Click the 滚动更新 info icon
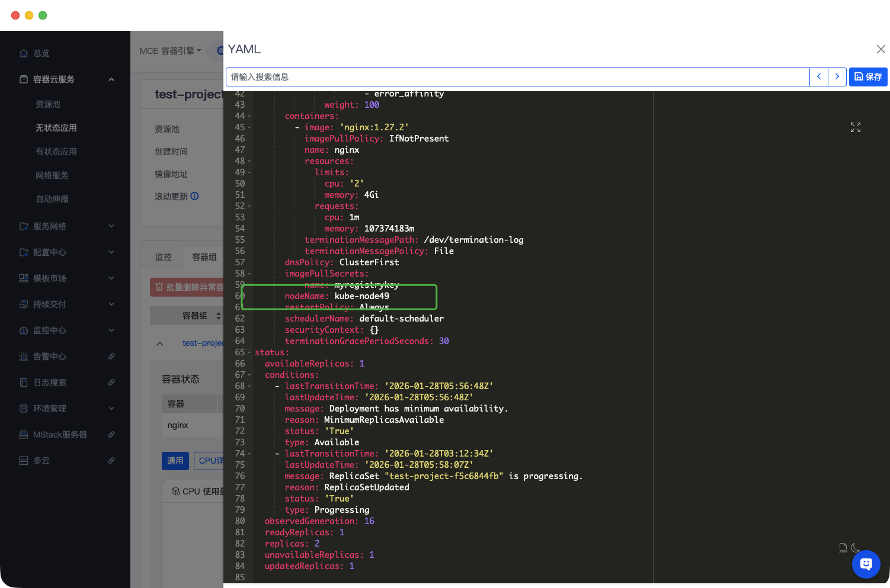 tap(194, 196)
